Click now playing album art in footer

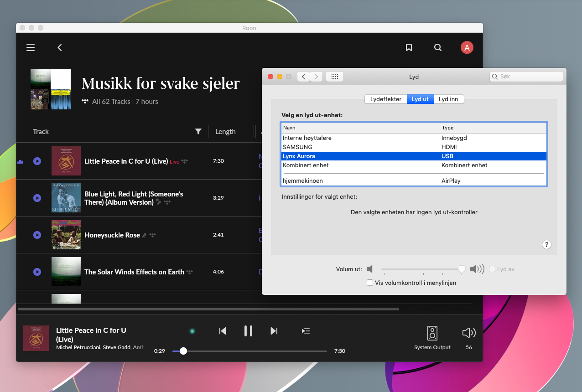(x=36, y=338)
